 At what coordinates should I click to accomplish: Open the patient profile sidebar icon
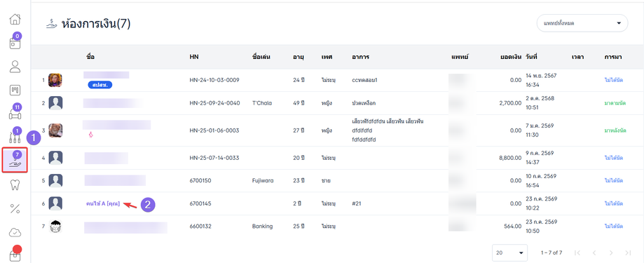[15, 66]
